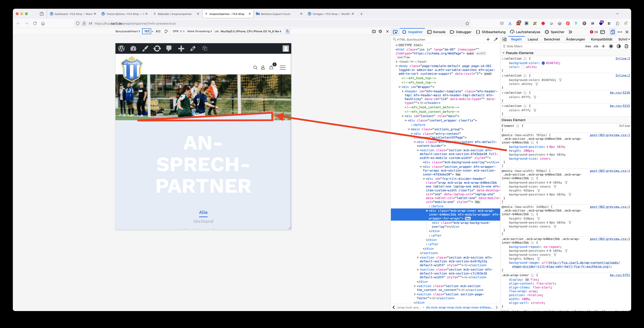The width and height of the screenshot is (644, 328).
Task: Activate the element picker tool in DevTools
Action: pos(395,32)
